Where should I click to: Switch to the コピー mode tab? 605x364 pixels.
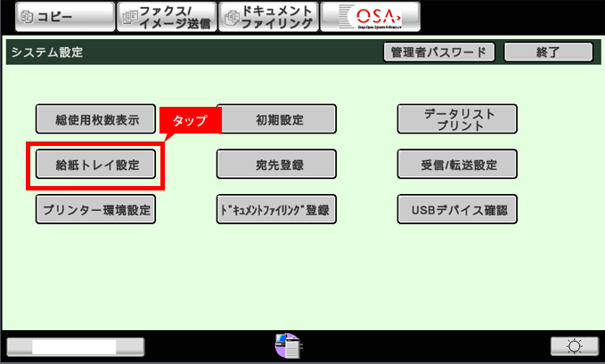56,17
